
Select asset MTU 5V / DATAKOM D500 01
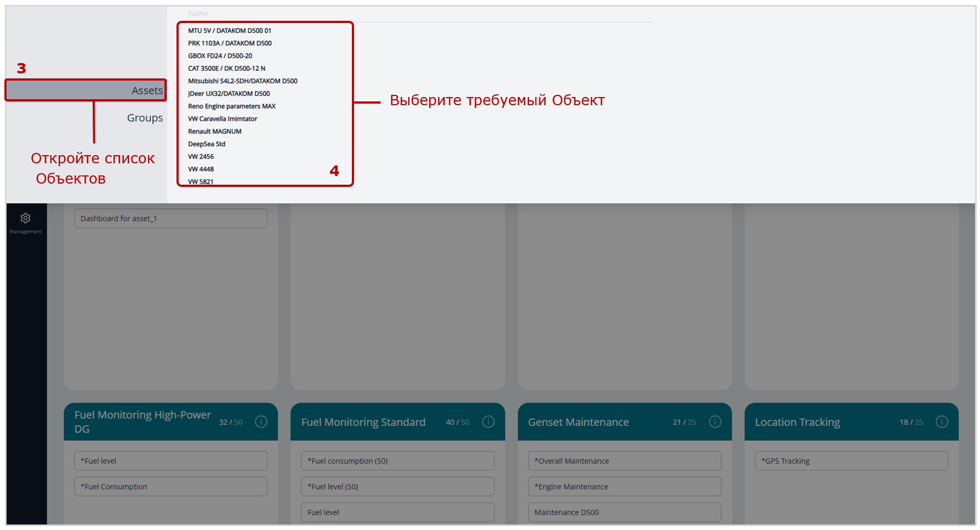(230, 31)
